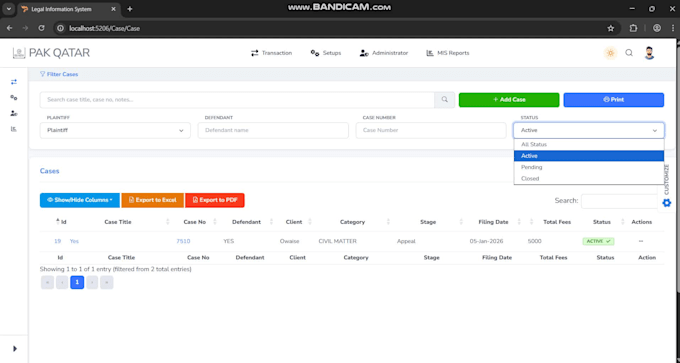The height and width of the screenshot is (363, 680).
Task: Choose Pending status option
Action: [x=589, y=167]
